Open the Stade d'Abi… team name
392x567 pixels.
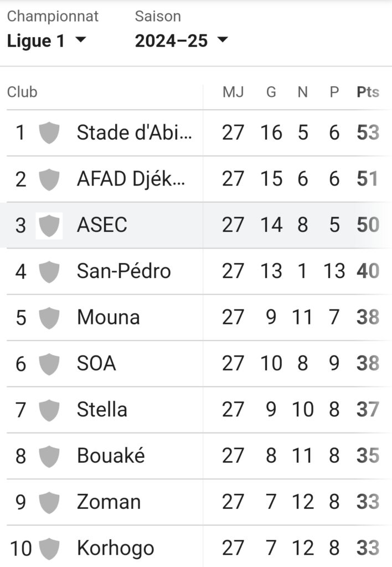(135, 132)
